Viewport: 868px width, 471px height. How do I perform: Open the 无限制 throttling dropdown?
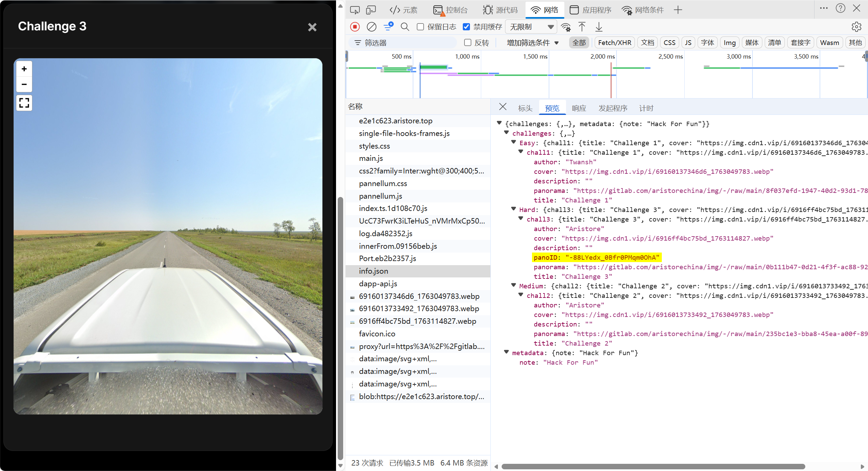(x=531, y=27)
